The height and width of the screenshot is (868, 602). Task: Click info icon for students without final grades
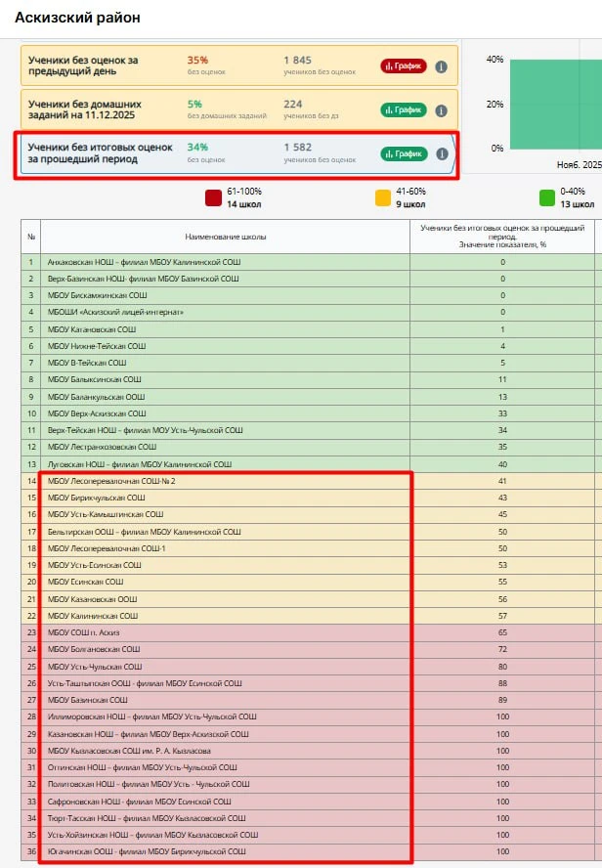coord(442,153)
